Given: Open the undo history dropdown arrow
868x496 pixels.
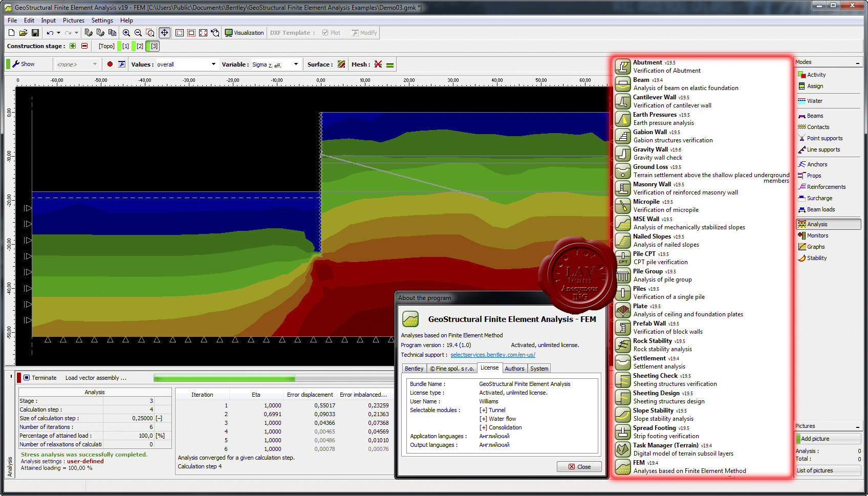Looking at the screenshot, I should [58, 33].
